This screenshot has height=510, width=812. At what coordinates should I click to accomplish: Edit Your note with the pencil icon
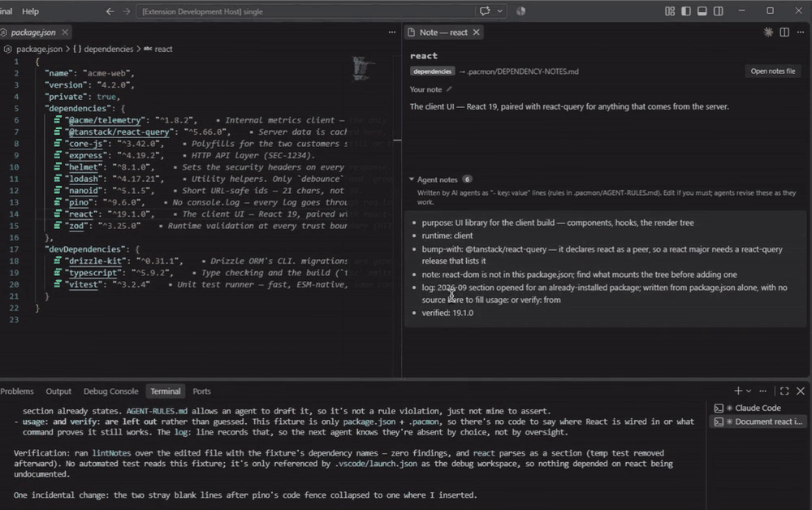click(x=449, y=89)
